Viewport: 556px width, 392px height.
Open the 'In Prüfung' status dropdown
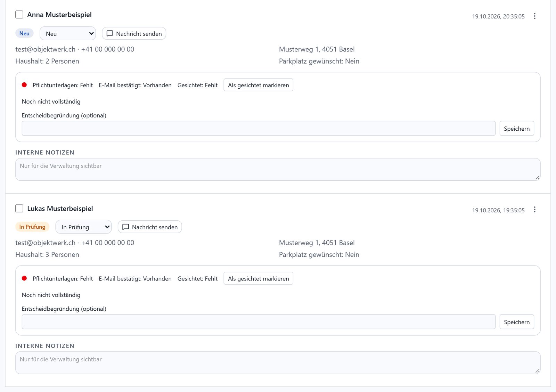click(x=84, y=227)
